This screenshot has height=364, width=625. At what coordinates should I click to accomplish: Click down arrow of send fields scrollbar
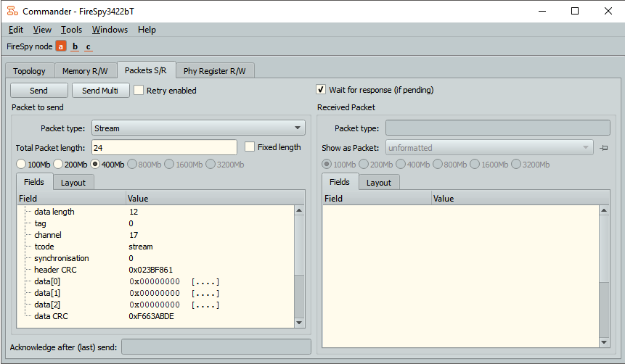coord(299,323)
